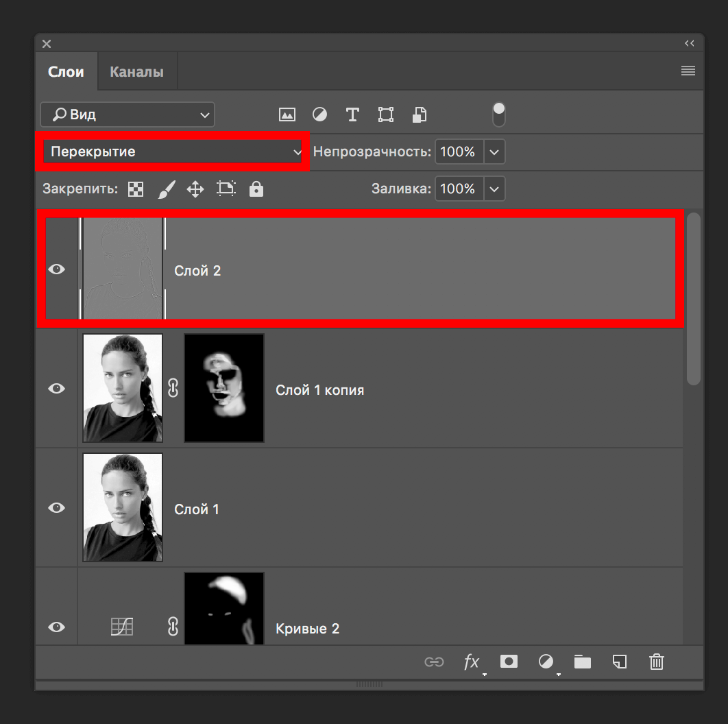Hide the Кривые 2 adjustment layer
This screenshot has height=724, width=728.
click(57, 627)
